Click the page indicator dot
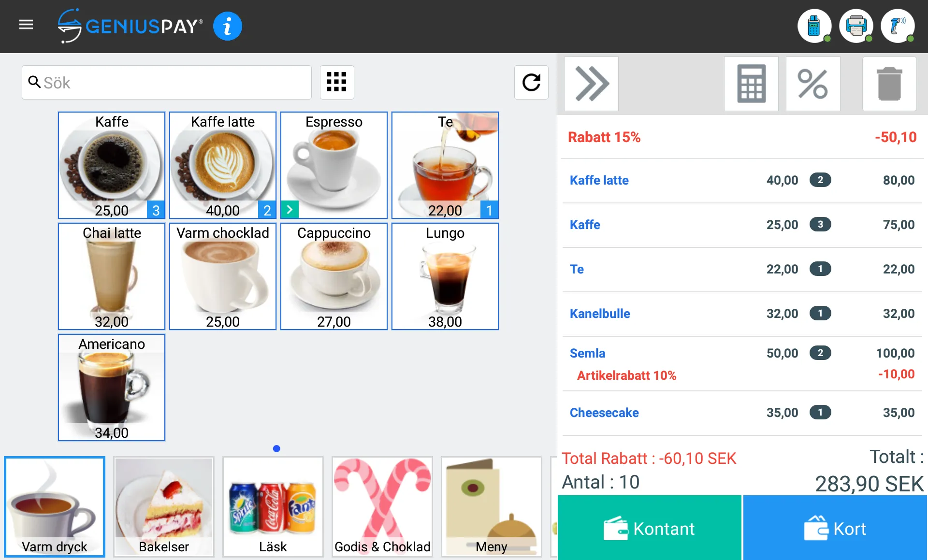928x560 pixels. point(276,448)
